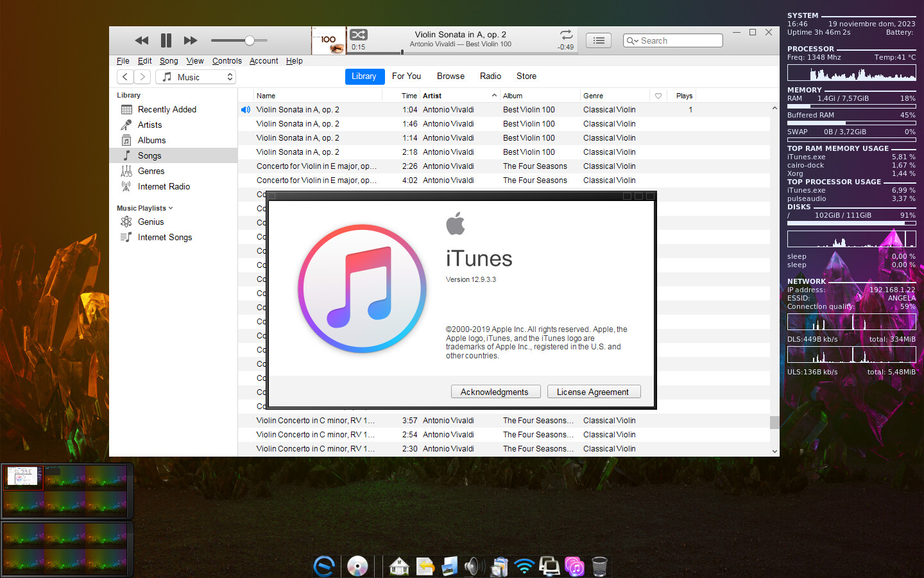This screenshot has height=578, width=924.
Task: Click into the Search field
Action: pyautogui.click(x=679, y=40)
